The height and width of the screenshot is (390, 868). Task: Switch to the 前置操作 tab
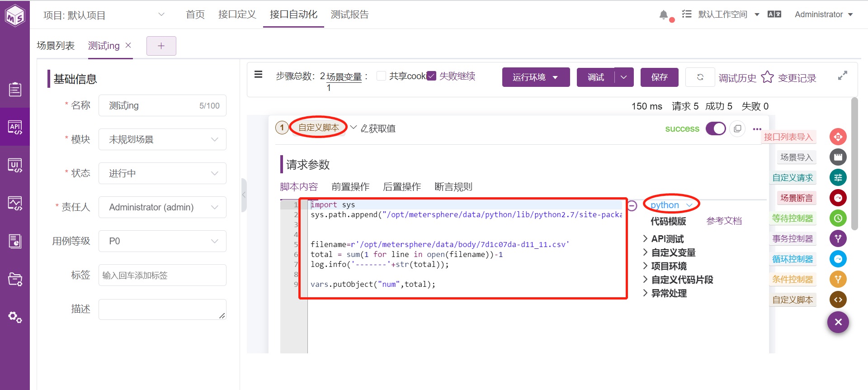pos(350,187)
